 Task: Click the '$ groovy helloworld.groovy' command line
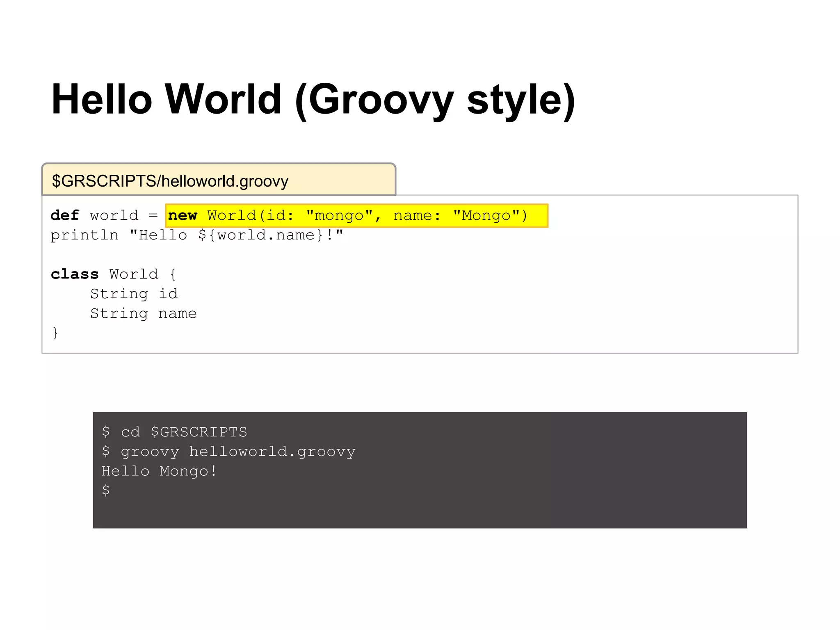(228, 452)
